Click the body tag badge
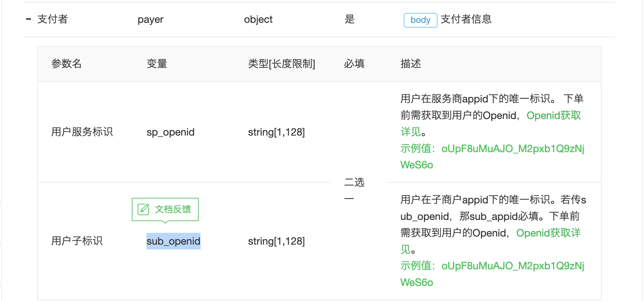This screenshot has height=301, width=644. pyautogui.click(x=420, y=20)
